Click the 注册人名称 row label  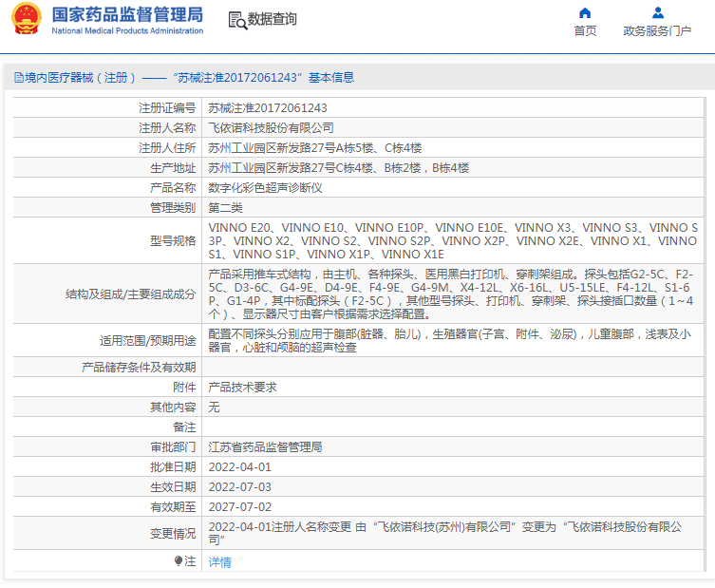[167, 128]
